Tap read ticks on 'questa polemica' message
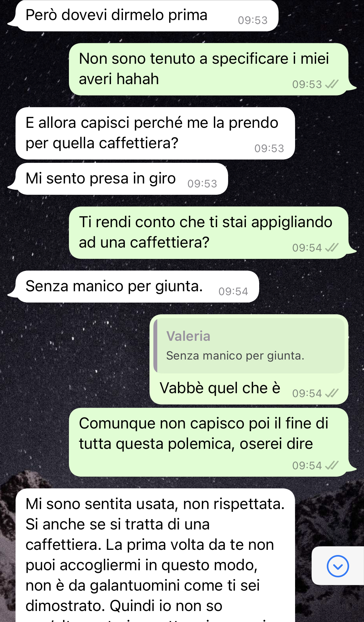 332,465
